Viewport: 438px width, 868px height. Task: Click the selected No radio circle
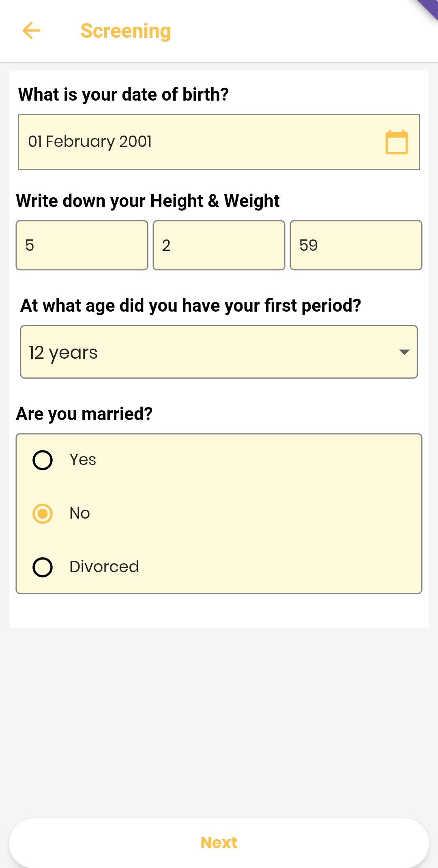[43, 514]
